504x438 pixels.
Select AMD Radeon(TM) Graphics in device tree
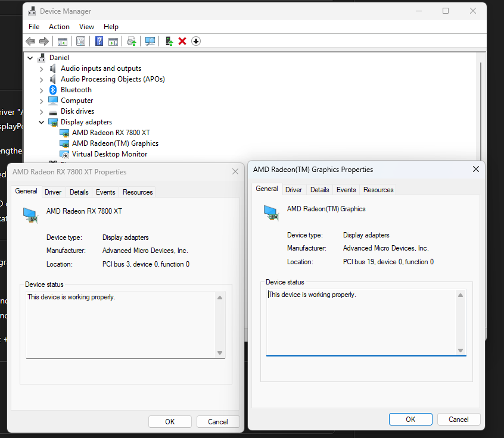coord(115,143)
